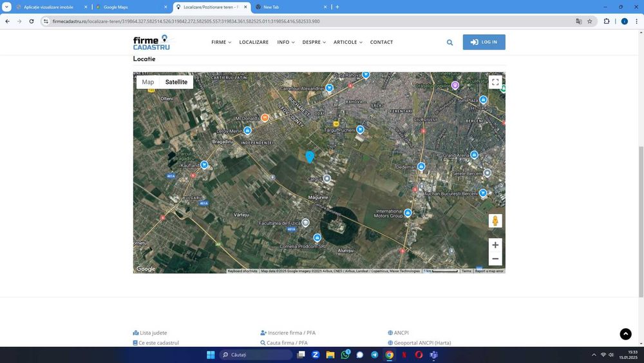Open Opera browser from the taskbar
644x363 pixels.
coord(419,355)
